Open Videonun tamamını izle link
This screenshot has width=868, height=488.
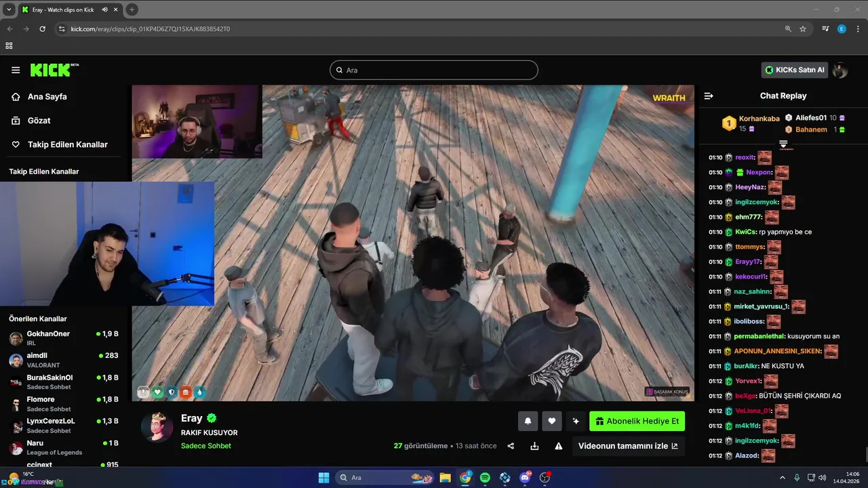pyautogui.click(x=628, y=446)
